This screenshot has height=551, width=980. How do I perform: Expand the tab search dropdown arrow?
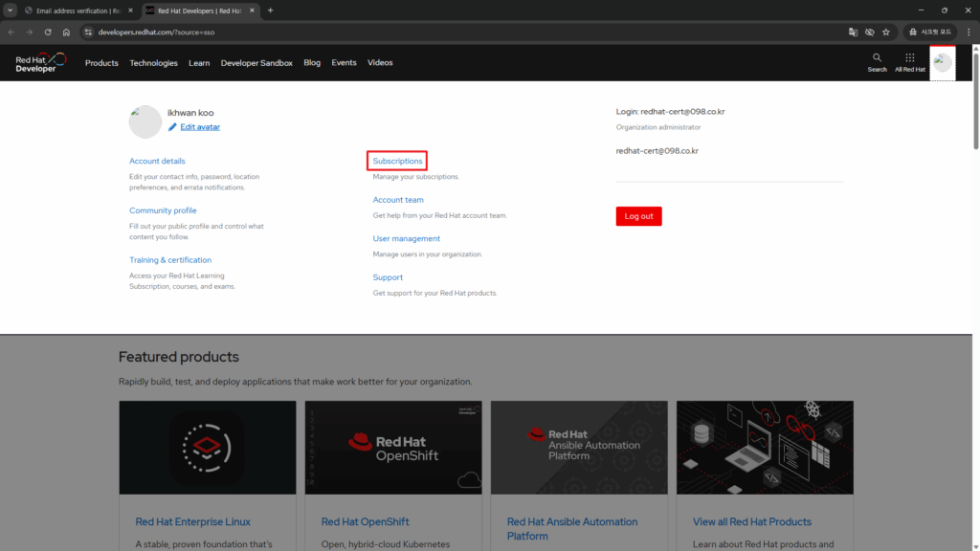click(10, 11)
